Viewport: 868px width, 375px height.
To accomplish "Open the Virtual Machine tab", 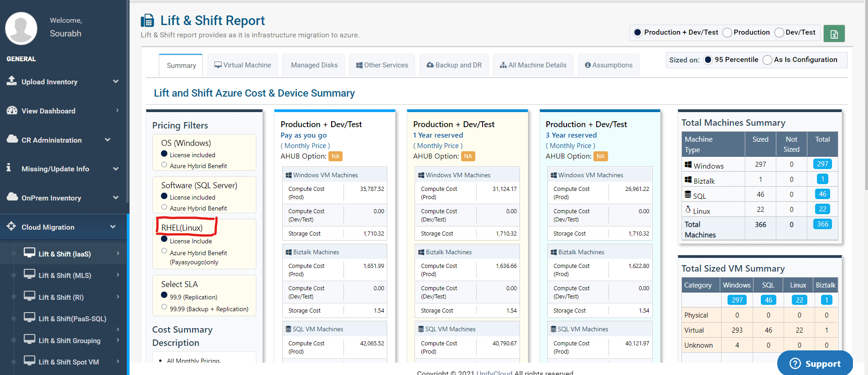I will [x=243, y=65].
